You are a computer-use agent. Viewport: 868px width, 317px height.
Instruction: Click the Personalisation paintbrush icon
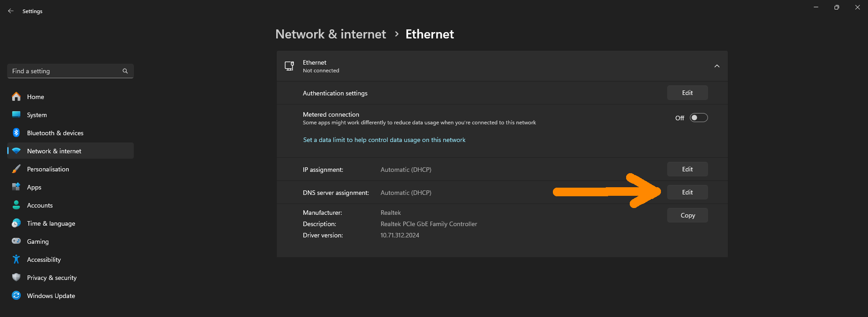coord(16,169)
